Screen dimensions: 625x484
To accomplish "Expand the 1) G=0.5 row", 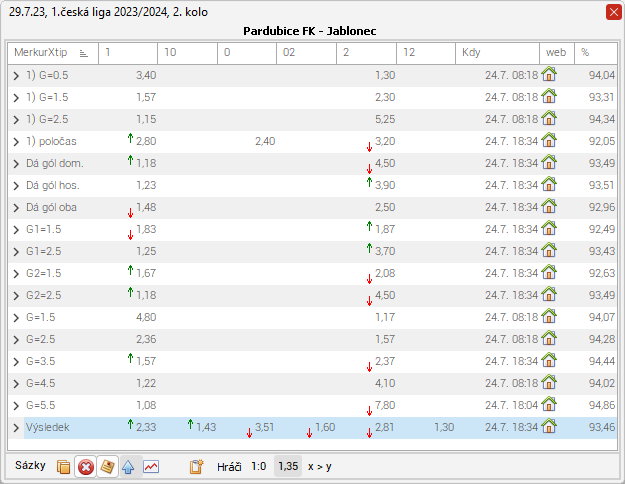I will [16, 76].
